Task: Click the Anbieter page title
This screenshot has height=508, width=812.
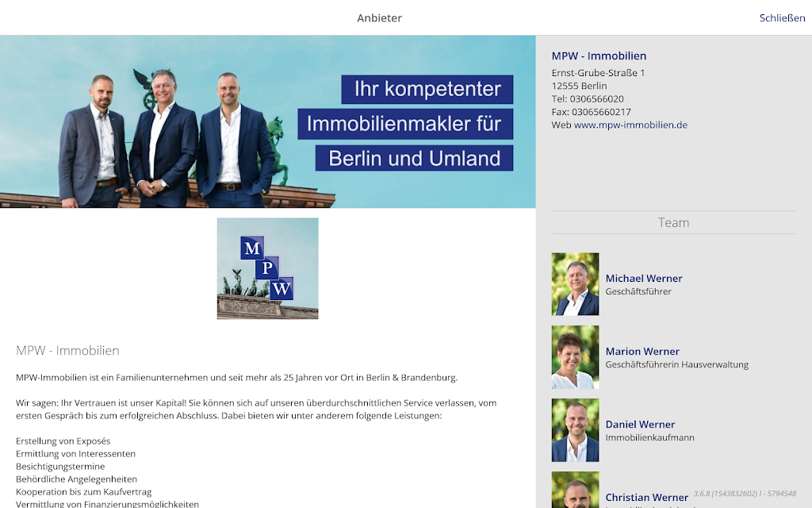Action: [x=380, y=18]
